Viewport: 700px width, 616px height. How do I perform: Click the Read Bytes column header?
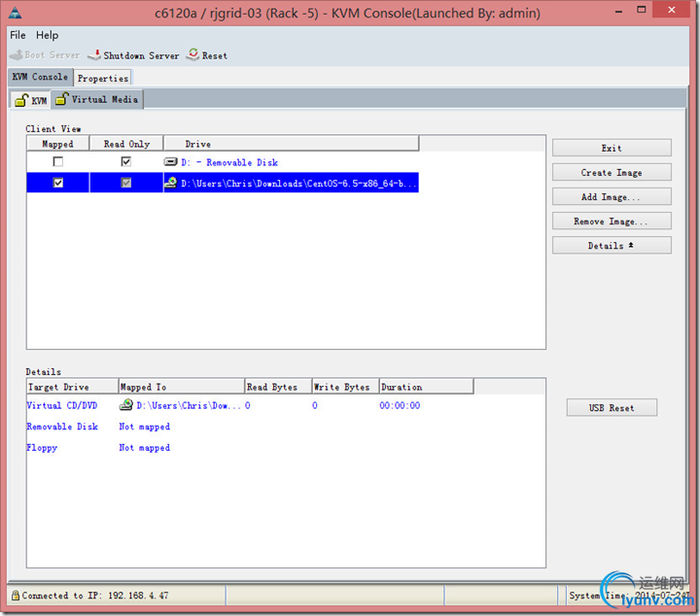pyautogui.click(x=279, y=387)
